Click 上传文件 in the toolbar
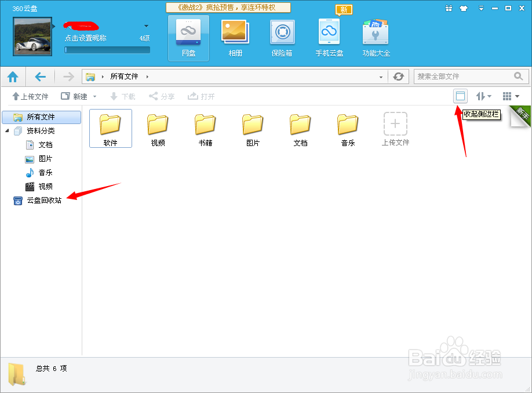 pos(30,96)
